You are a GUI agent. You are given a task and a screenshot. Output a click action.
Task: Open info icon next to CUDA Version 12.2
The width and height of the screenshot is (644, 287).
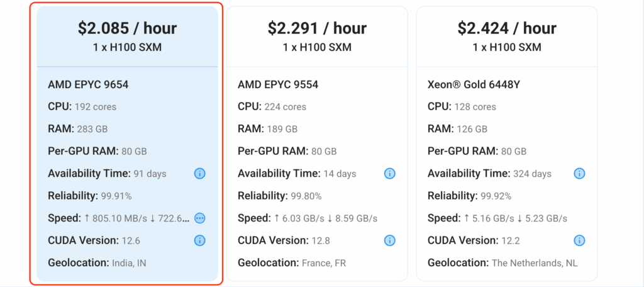tap(579, 240)
